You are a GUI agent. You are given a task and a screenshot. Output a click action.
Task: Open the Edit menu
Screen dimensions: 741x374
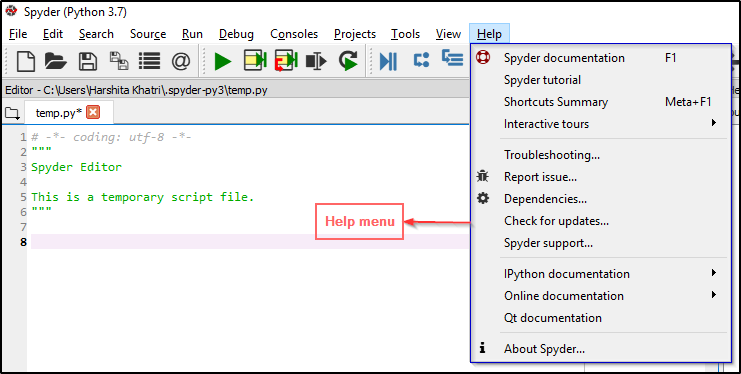coord(53,34)
